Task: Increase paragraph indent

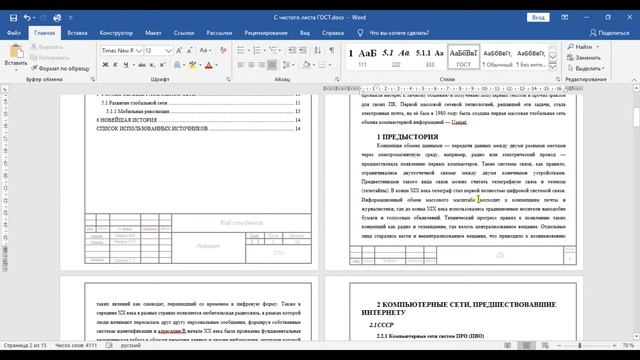Action: (303, 50)
